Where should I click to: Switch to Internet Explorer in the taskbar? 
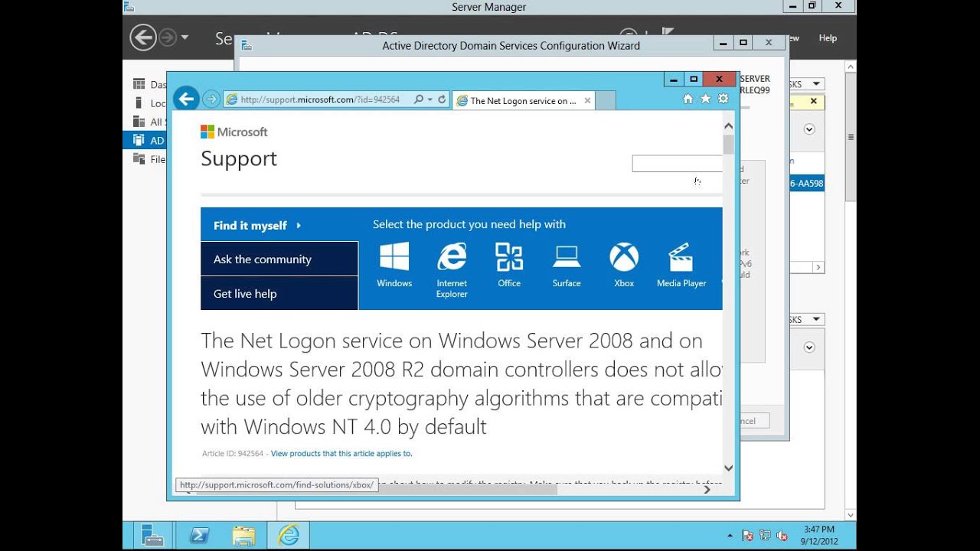click(289, 535)
